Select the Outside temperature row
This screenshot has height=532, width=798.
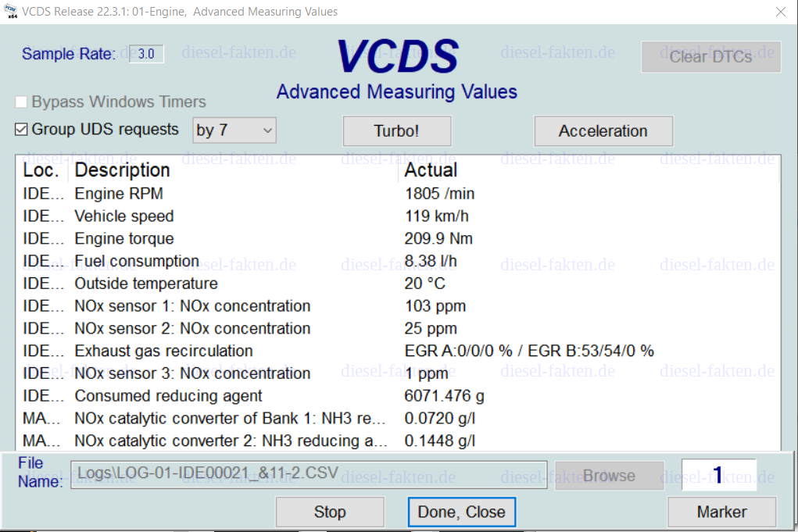397,284
